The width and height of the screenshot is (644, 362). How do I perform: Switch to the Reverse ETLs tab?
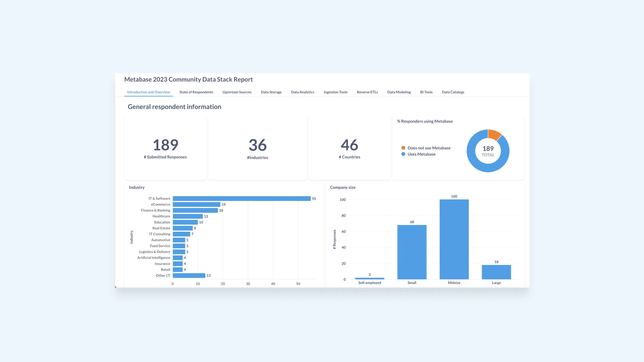(x=367, y=92)
